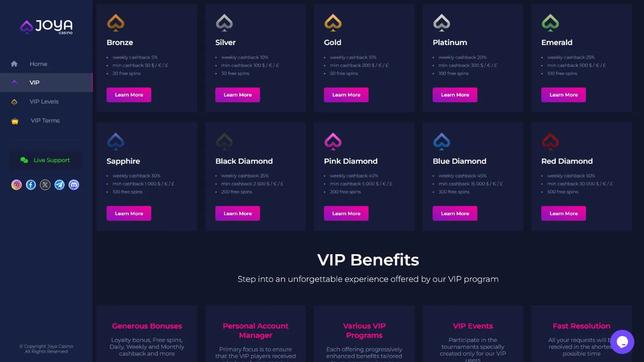
Task: Go to Home in sidebar
Action: [x=38, y=64]
